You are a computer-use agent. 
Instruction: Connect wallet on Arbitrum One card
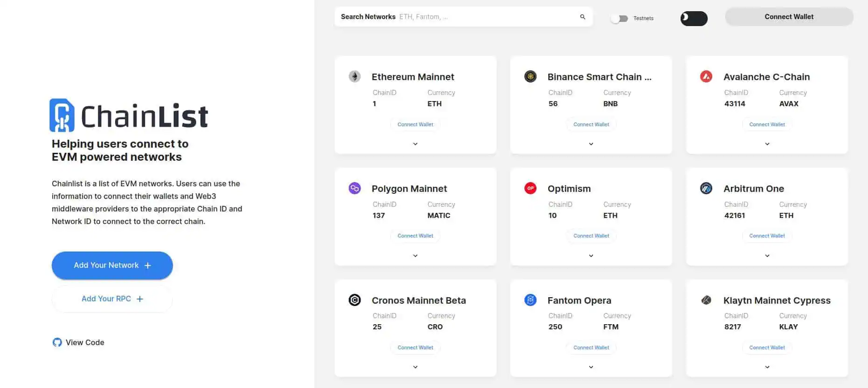(767, 236)
